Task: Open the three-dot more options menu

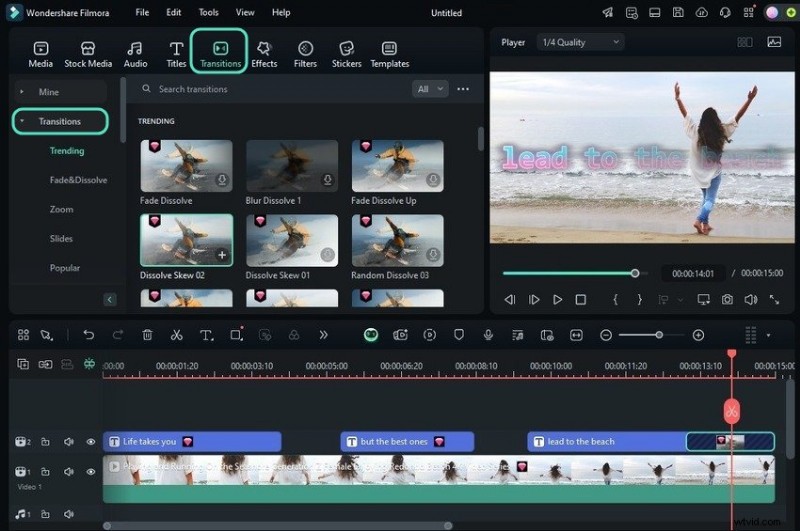Action: [463, 89]
